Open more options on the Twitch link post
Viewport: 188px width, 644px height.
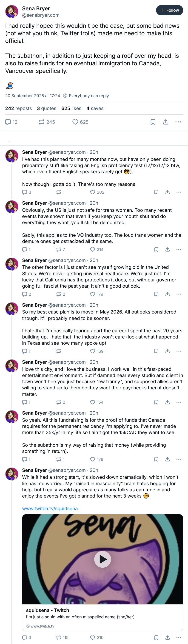179,637
